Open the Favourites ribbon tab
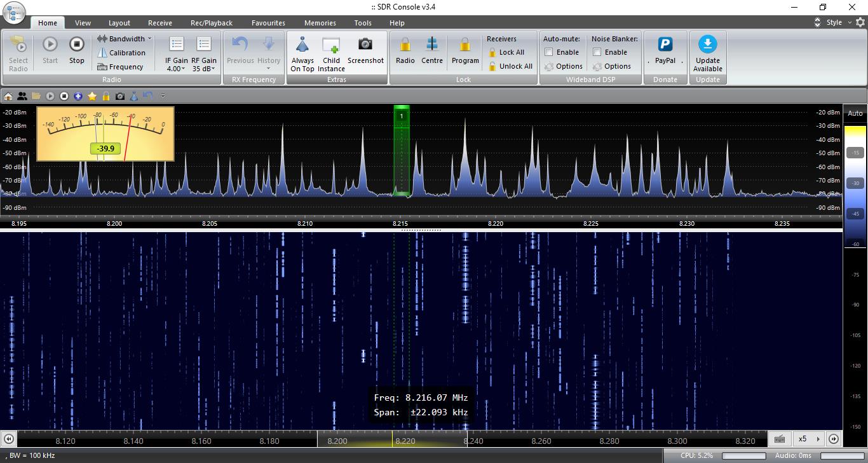 tap(268, 23)
